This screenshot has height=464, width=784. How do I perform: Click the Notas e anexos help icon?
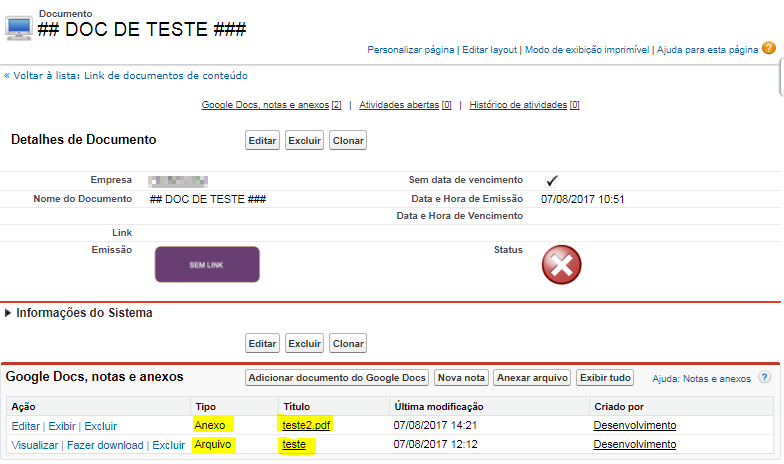click(x=764, y=378)
